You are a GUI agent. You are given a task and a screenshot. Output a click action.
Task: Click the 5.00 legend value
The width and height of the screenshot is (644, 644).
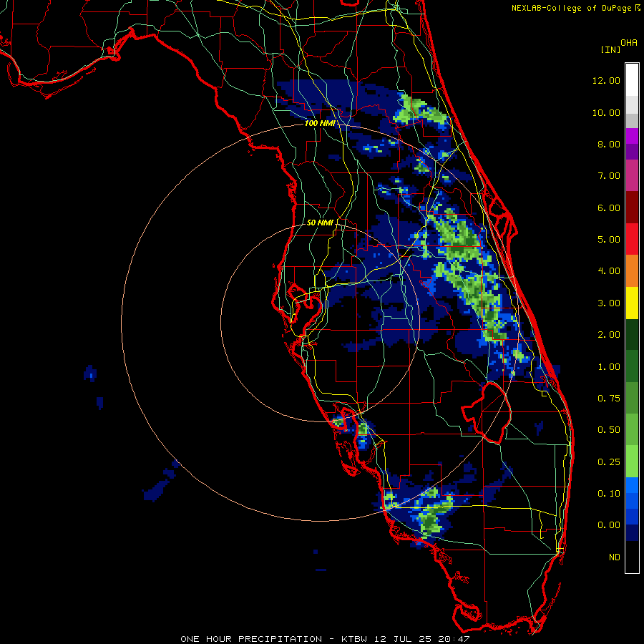point(608,240)
